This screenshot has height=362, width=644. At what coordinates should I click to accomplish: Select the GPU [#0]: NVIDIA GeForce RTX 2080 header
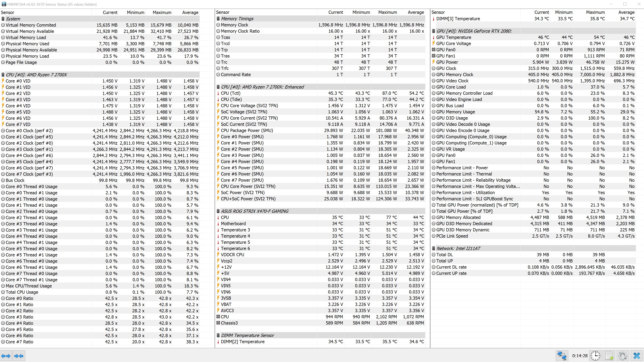point(474,31)
